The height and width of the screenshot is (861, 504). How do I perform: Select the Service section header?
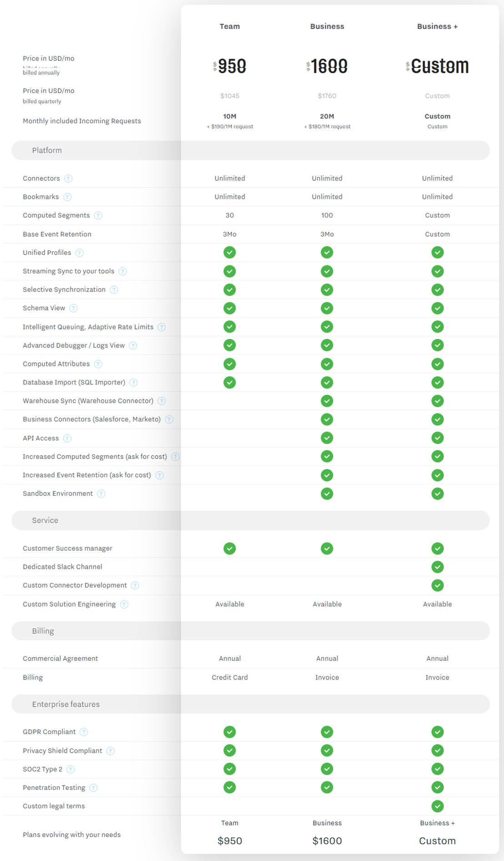[x=45, y=520]
